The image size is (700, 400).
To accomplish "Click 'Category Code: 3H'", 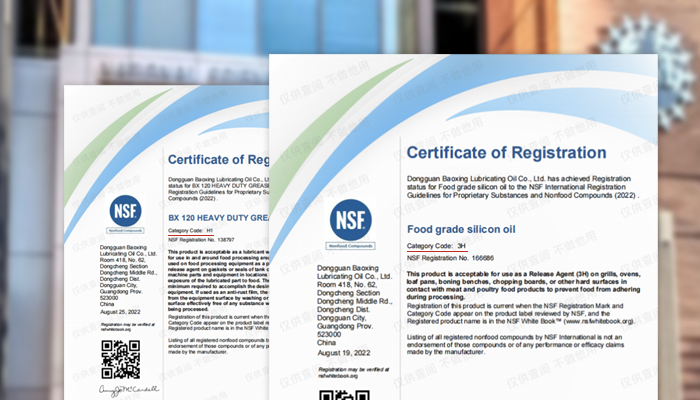I will (436, 246).
